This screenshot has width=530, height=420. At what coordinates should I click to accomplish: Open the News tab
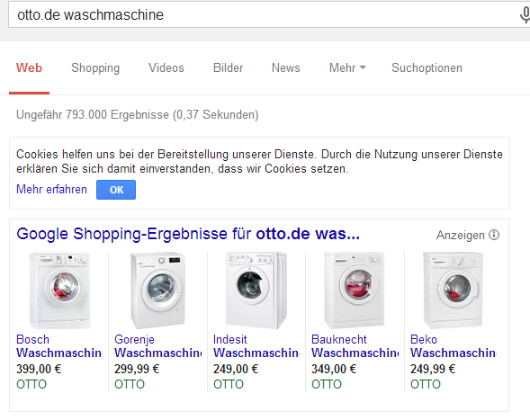pyautogui.click(x=285, y=68)
